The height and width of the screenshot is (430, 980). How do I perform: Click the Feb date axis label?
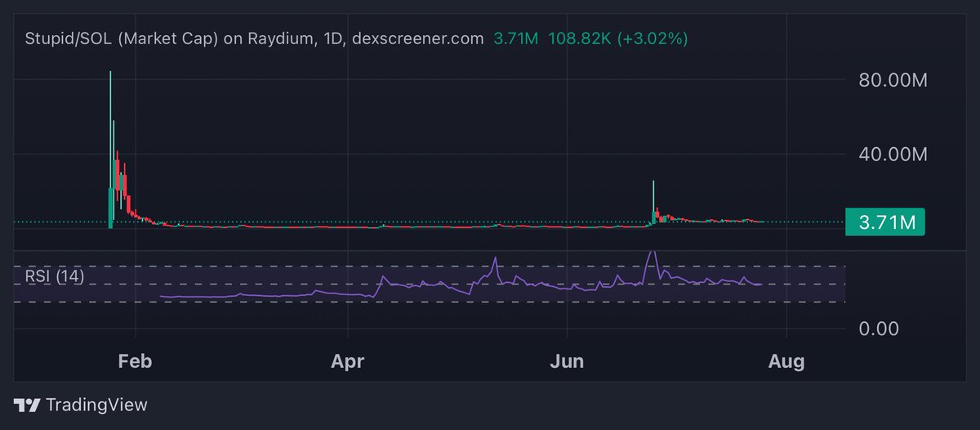[x=136, y=361]
